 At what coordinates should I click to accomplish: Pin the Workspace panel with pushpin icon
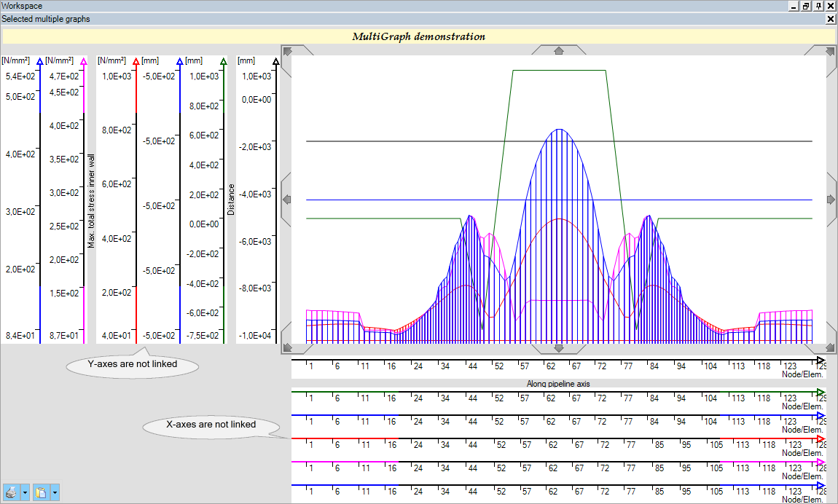coord(818,6)
